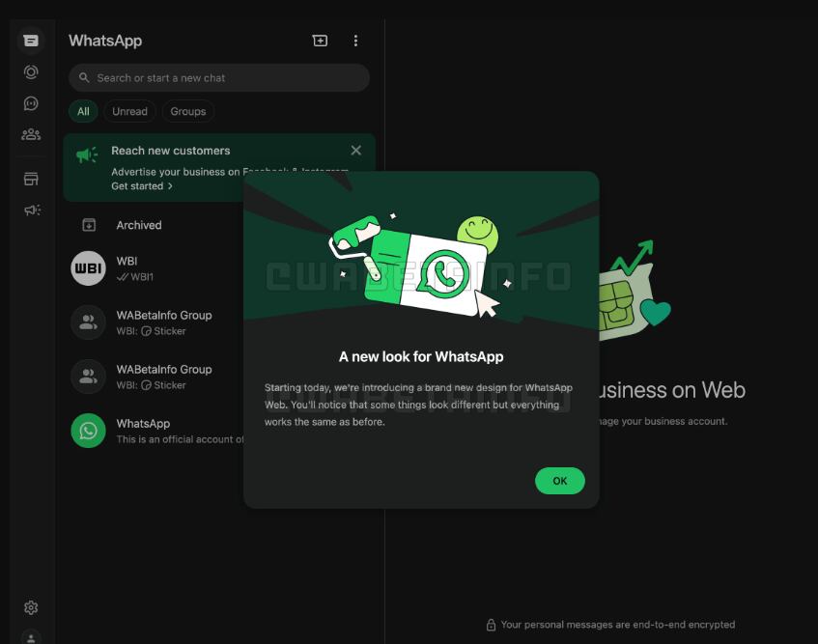Open the Advertise megaphone icon

coord(31,210)
